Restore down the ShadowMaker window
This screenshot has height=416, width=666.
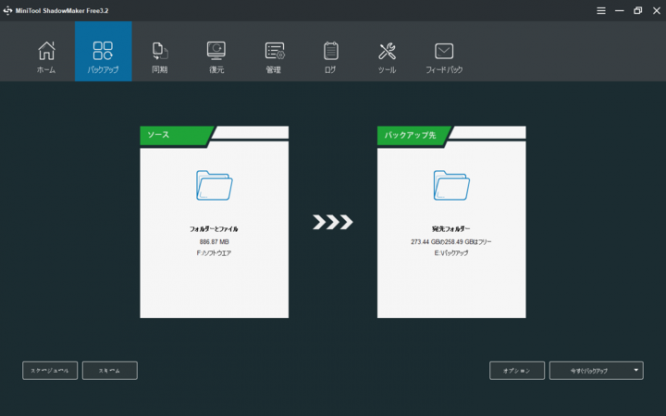coord(638,11)
